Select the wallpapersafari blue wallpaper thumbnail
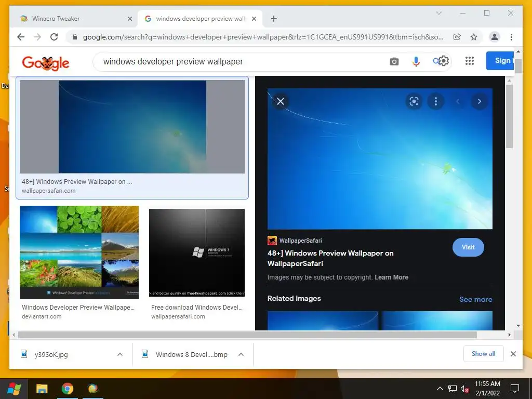Screen dimensions: 532x399 tap(132, 127)
